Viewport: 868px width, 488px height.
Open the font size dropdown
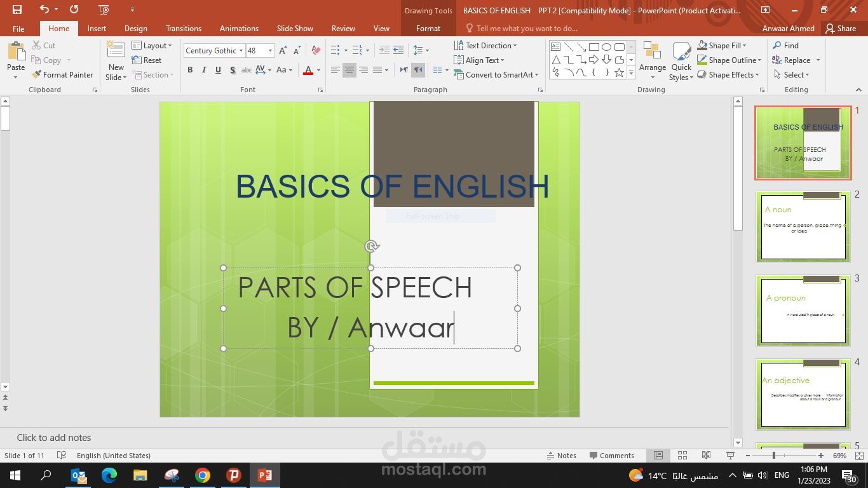tap(270, 51)
